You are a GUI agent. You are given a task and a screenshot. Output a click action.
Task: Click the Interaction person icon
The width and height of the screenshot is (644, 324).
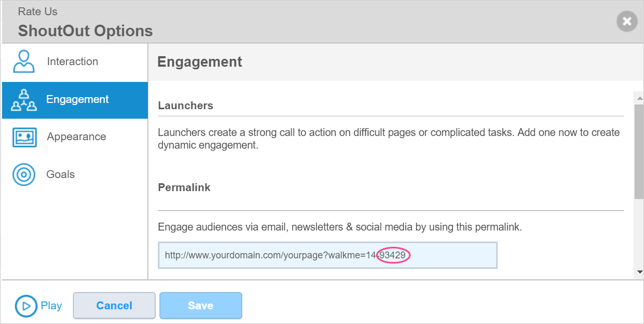(24, 61)
